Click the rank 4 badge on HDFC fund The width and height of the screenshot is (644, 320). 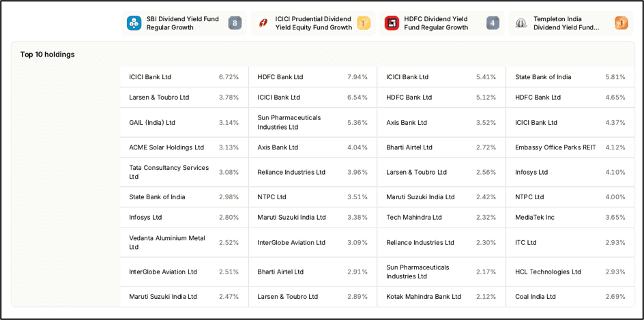point(493,23)
